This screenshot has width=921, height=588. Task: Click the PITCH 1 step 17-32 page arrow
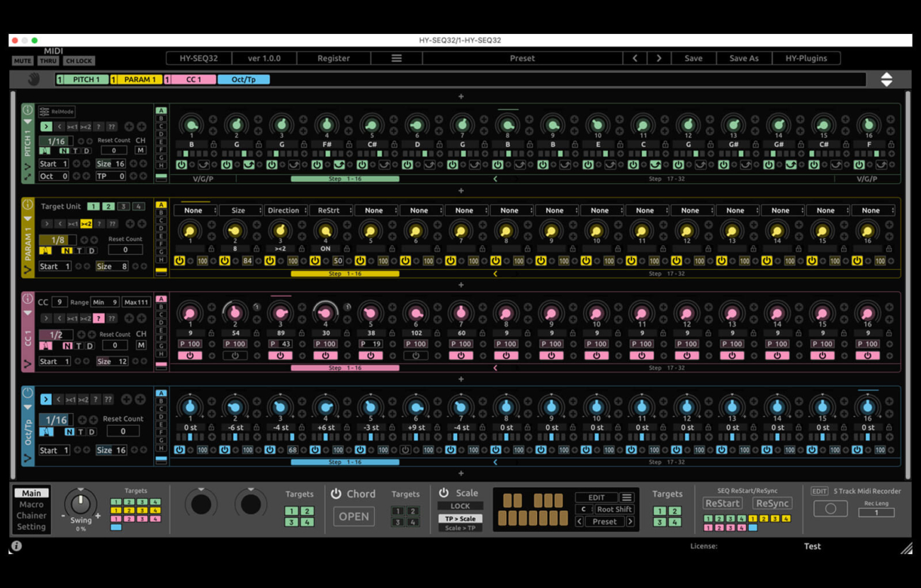tap(495, 179)
